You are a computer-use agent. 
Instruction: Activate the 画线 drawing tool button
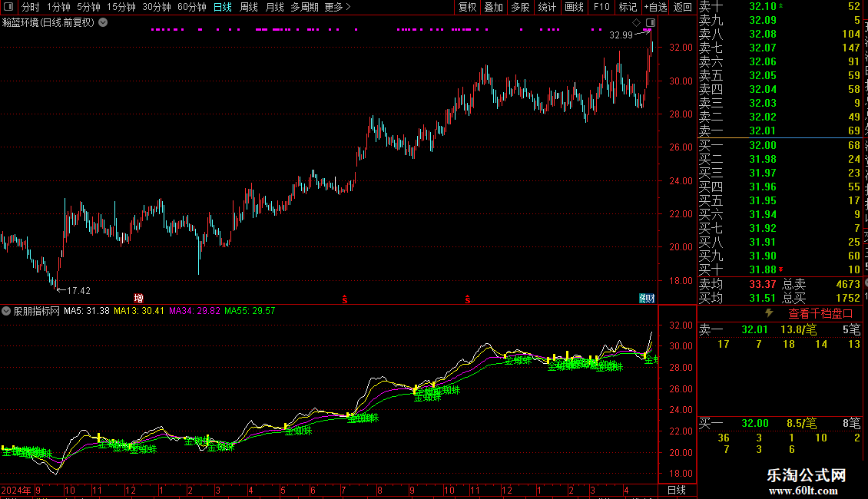574,7
